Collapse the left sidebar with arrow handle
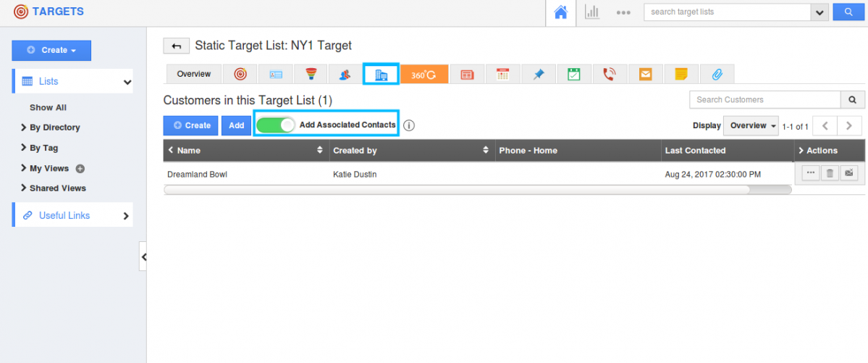This screenshot has width=868, height=363. click(x=143, y=256)
